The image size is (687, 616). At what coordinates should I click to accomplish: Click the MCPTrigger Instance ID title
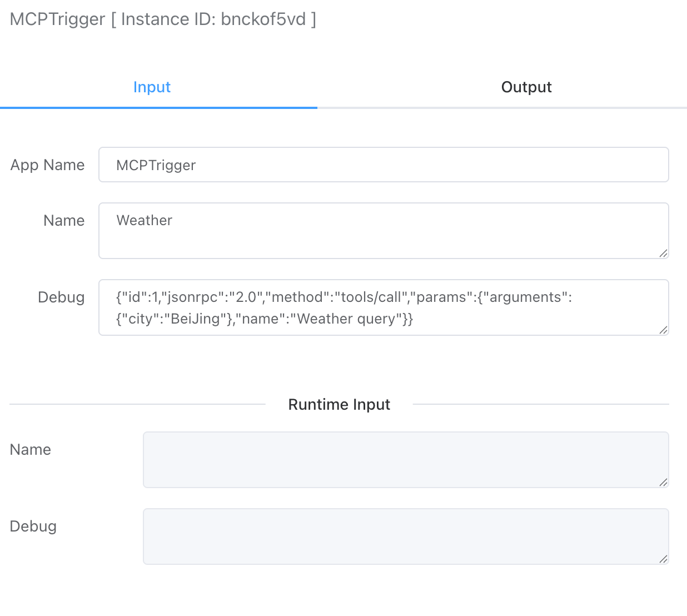[x=163, y=19]
